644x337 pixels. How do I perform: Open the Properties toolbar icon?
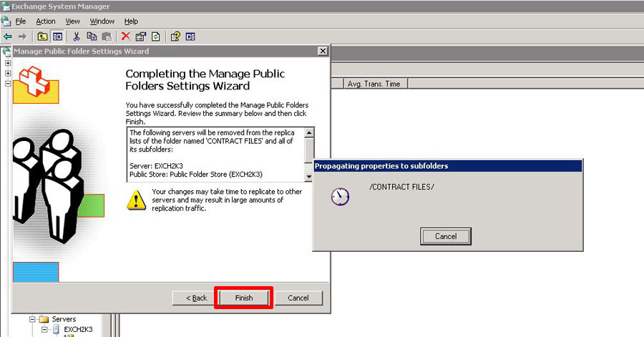[x=141, y=37]
